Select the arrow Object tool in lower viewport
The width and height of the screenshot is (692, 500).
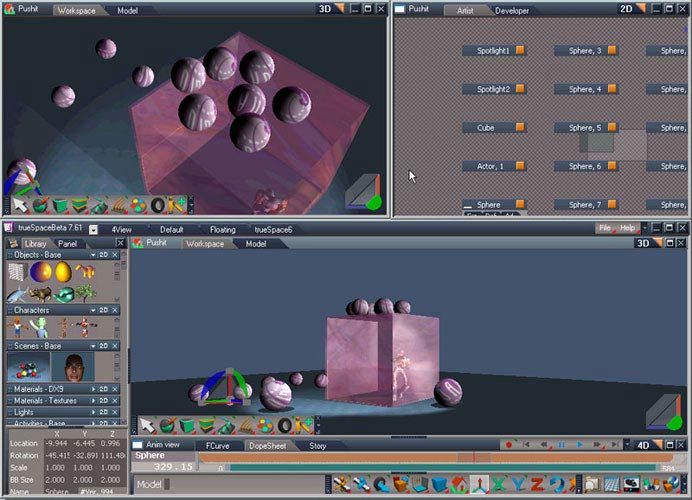click(147, 425)
